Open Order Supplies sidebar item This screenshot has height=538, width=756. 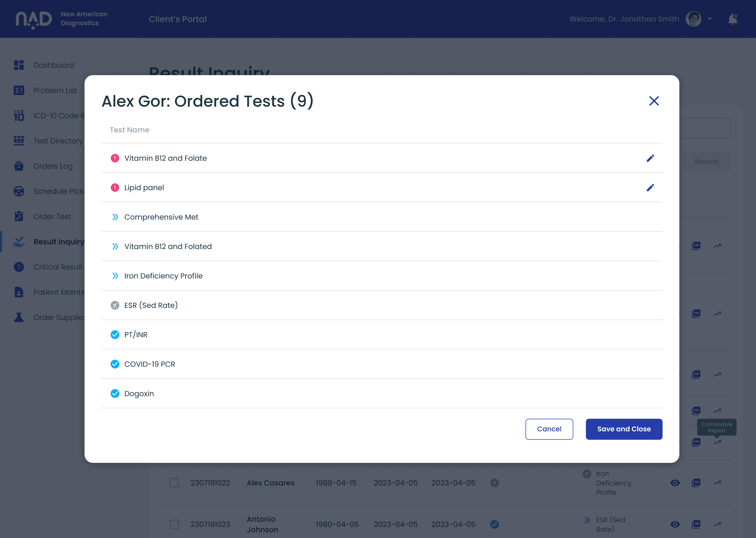click(49, 317)
